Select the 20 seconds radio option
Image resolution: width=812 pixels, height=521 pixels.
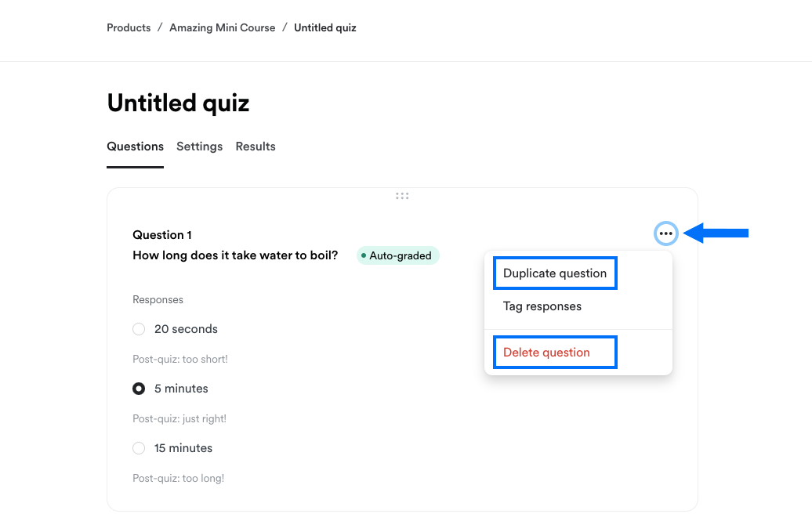pyautogui.click(x=139, y=329)
